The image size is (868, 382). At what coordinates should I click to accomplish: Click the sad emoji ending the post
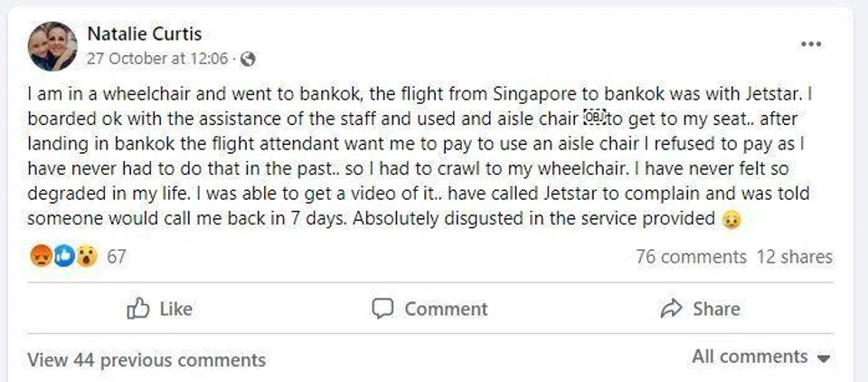(x=733, y=219)
